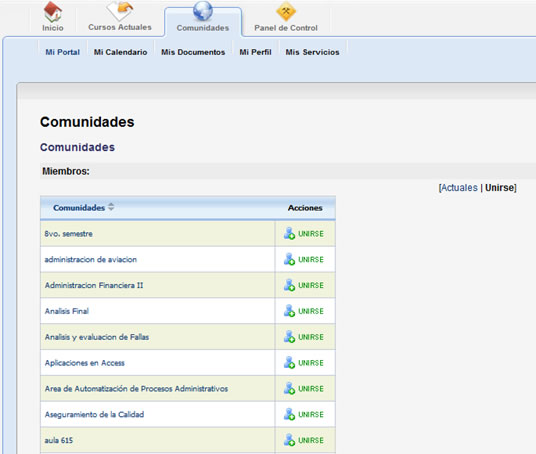
Task: Click the Cursos Actuales icon
Action: coord(120,11)
